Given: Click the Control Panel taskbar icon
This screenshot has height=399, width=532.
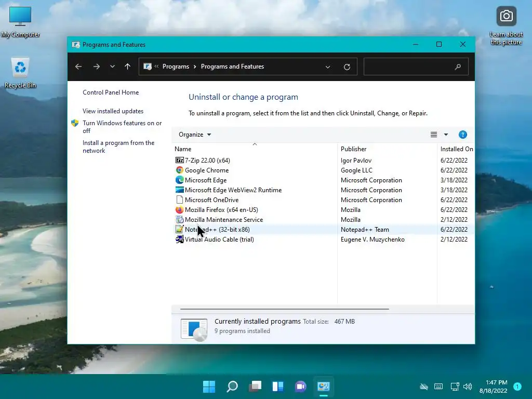Looking at the screenshot, I should tap(323, 387).
